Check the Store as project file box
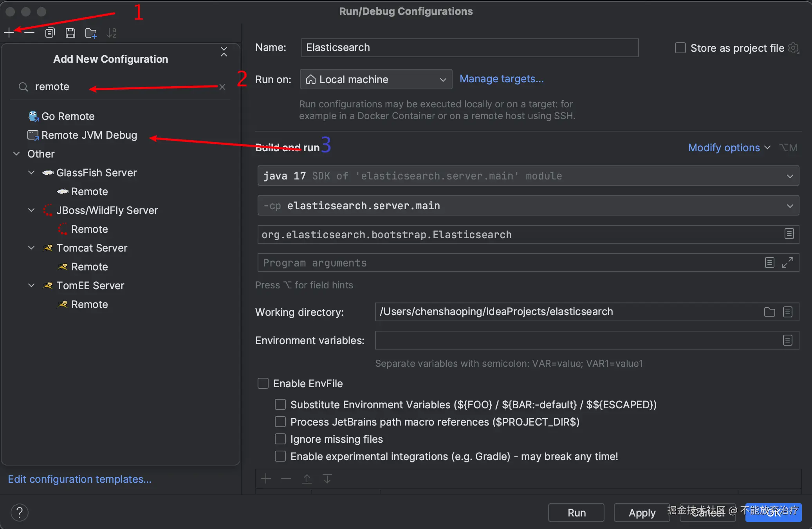Viewport: 812px width, 529px height. click(x=680, y=48)
